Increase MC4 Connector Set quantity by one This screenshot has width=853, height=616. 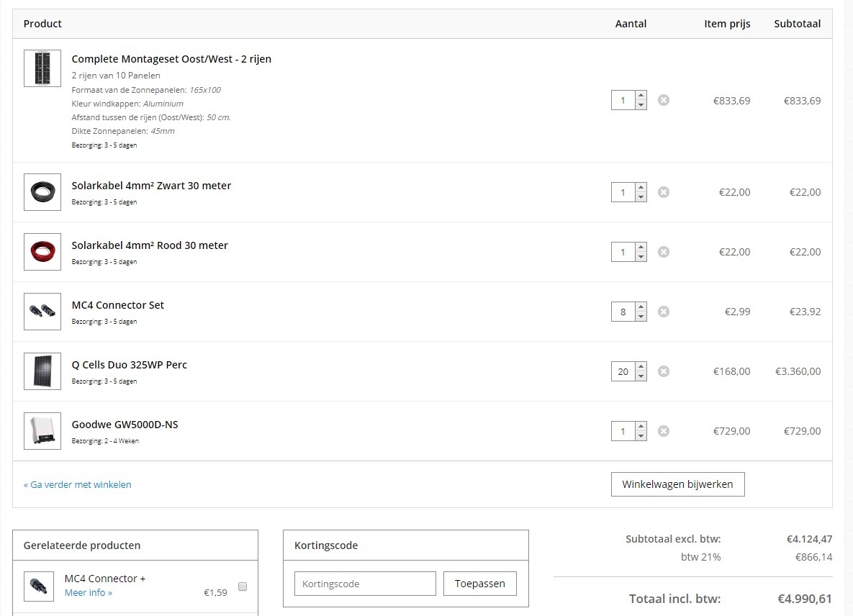point(641,307)
